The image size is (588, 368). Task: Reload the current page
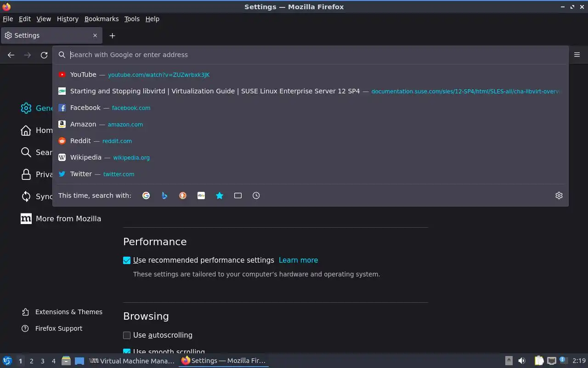(44, 55)
